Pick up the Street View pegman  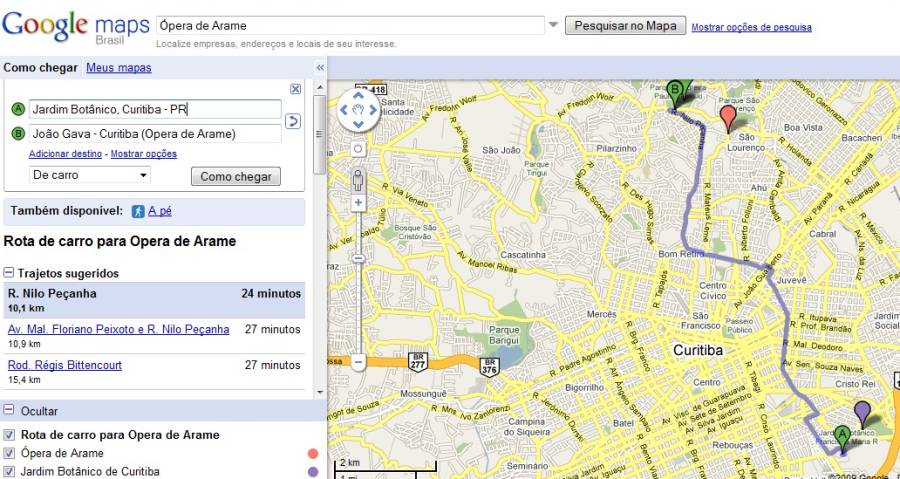click(358, 180)
